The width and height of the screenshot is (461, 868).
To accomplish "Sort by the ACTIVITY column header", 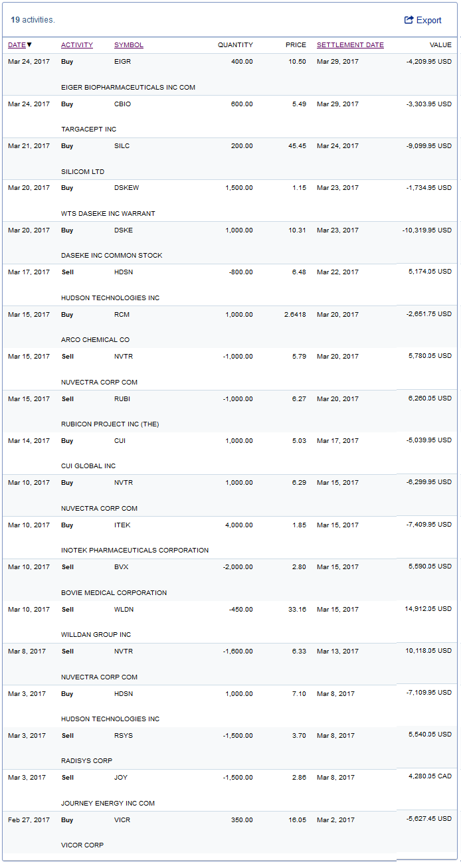I will (x=77, y=45).
